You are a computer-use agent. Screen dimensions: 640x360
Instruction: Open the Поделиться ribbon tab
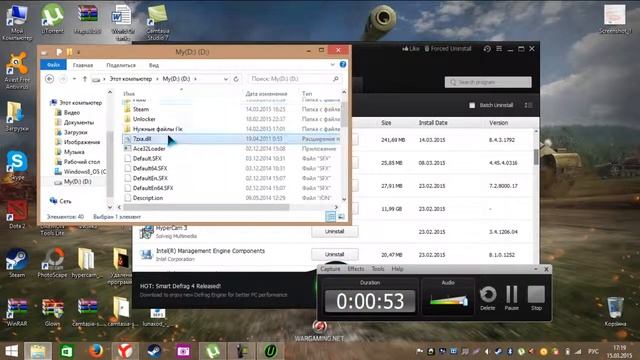121,65
